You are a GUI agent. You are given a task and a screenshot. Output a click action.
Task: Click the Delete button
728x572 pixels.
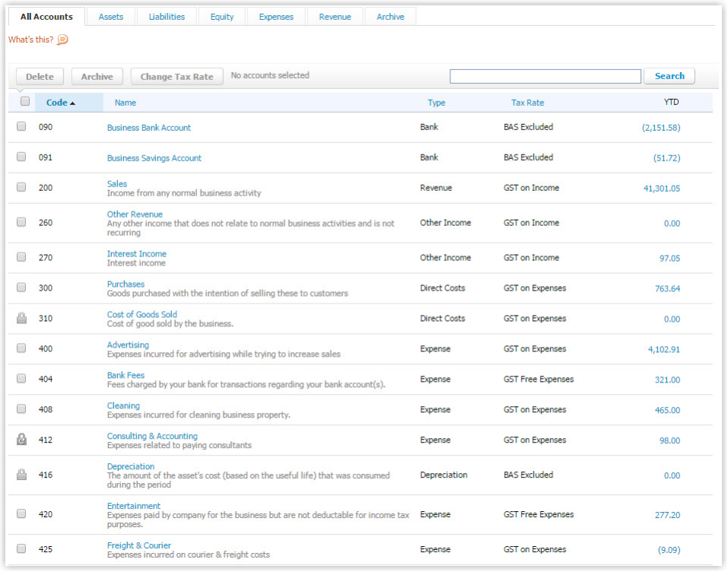click(40, 77)
